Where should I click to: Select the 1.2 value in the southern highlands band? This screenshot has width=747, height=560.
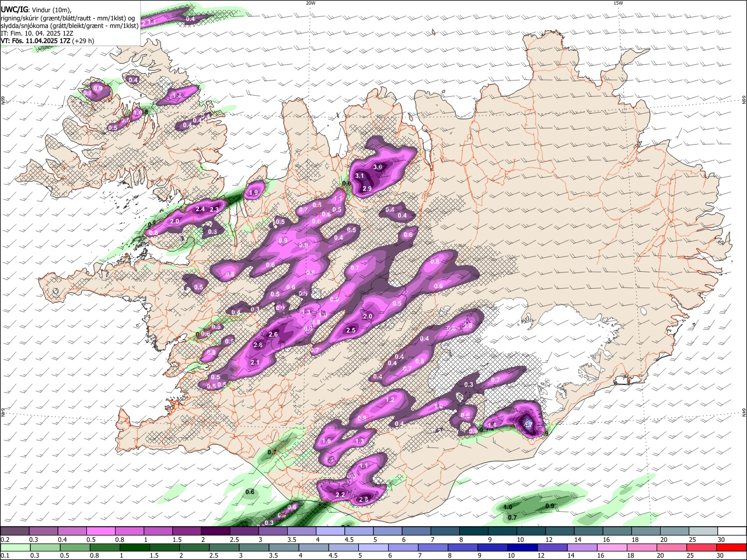tap(390, 400)
